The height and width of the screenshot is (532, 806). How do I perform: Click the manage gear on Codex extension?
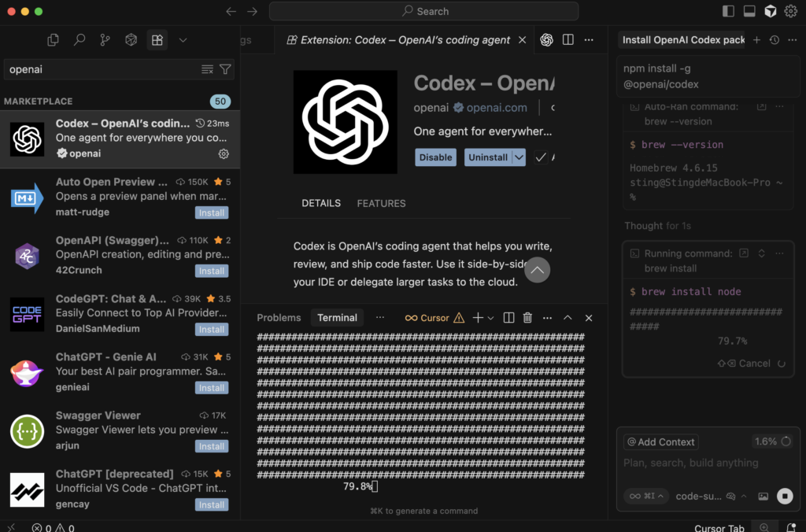(224, 154)
